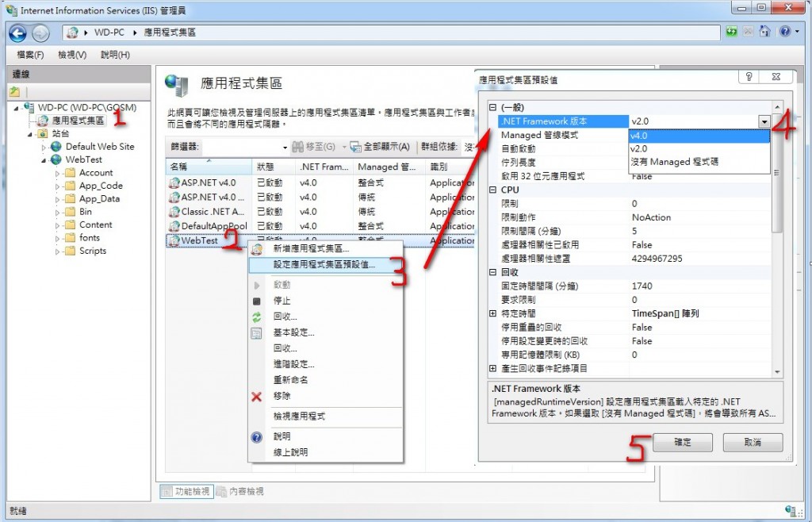
Task: Expand the 特定時間 property
Action: [x=493, y=313]
